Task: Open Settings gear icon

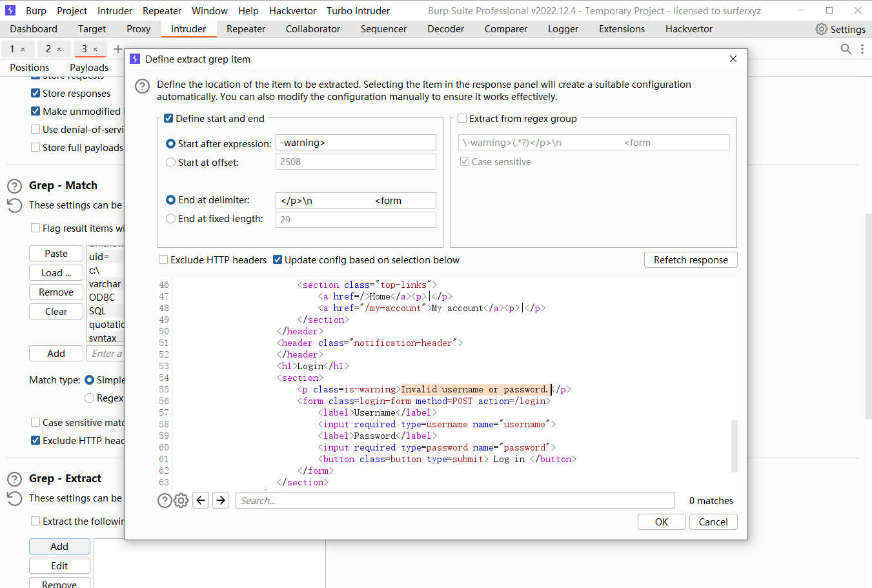Action: click(821, 29)
